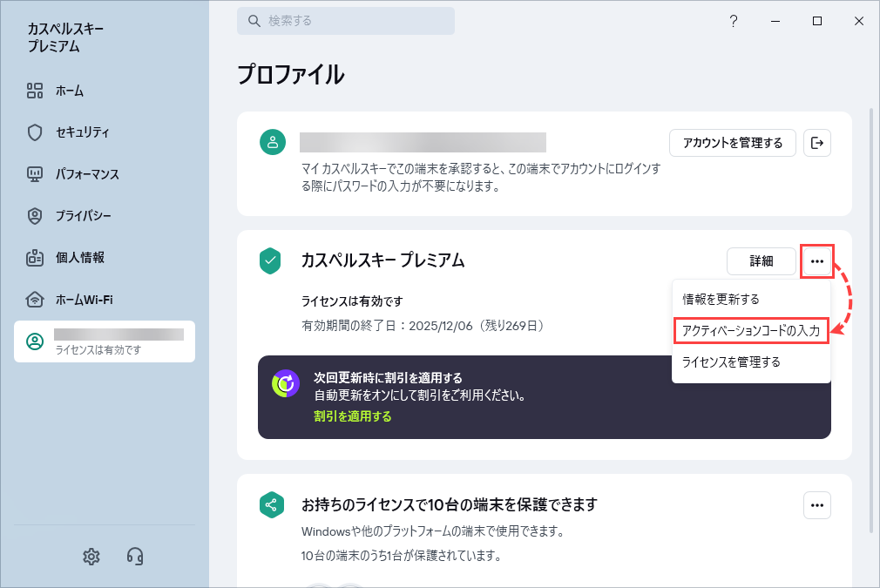This screenshot has height=588, width=880.
Task: Open license details via 詳細 button
Action: [762, 261]
